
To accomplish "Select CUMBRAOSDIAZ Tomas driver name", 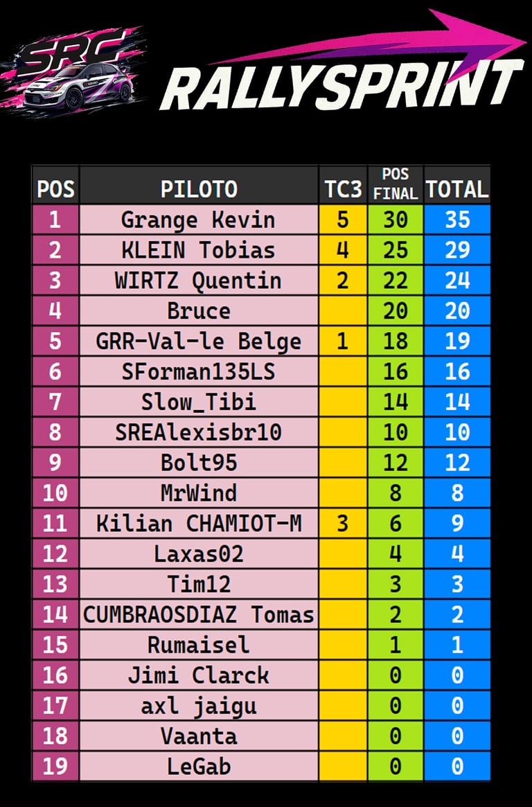I will click(x=198, y=614).
